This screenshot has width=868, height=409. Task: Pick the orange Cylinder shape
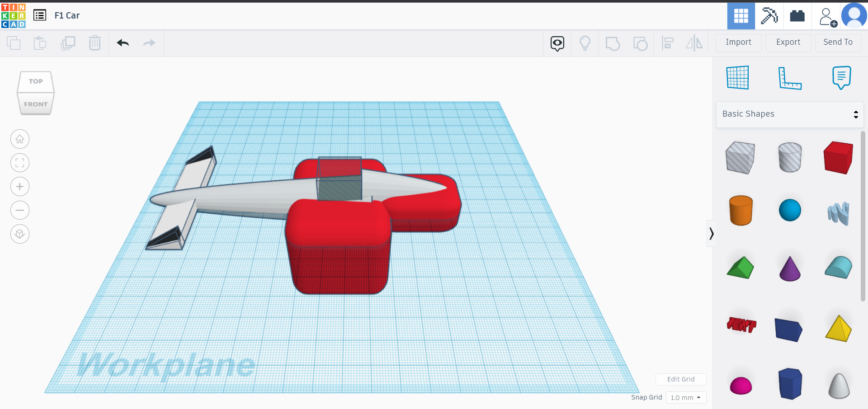pos(741,211)
